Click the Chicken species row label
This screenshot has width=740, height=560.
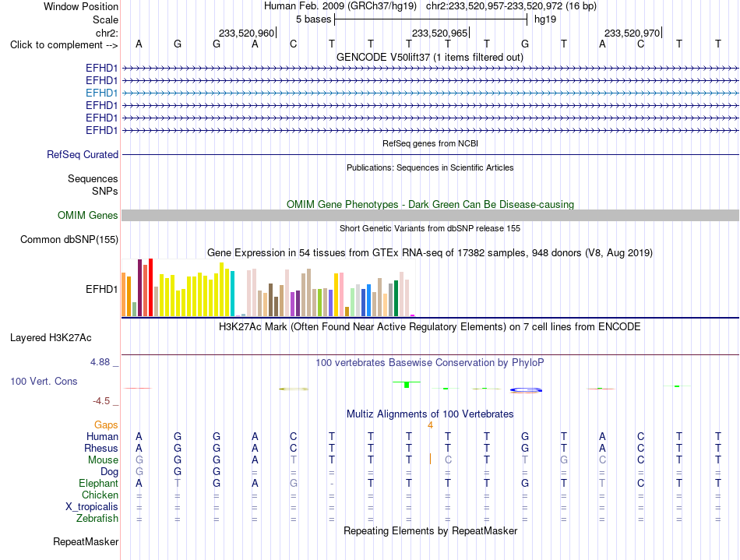[100, 495]
